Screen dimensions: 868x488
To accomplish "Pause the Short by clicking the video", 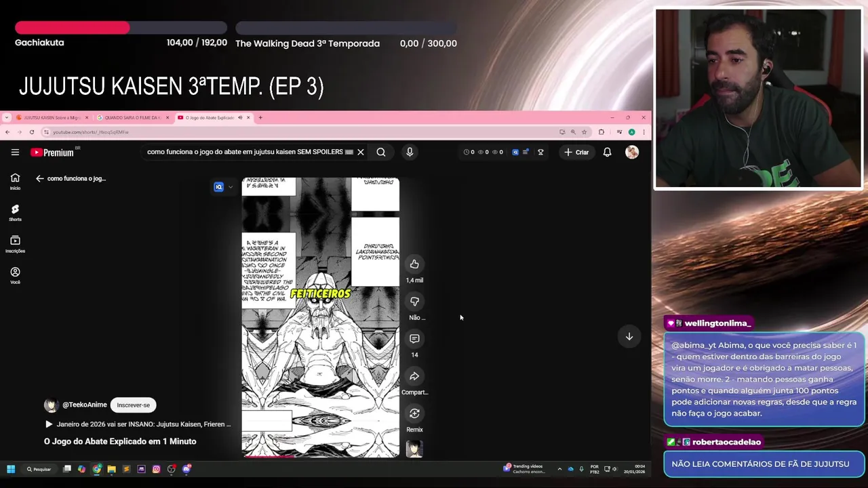I will click(321, 317).
